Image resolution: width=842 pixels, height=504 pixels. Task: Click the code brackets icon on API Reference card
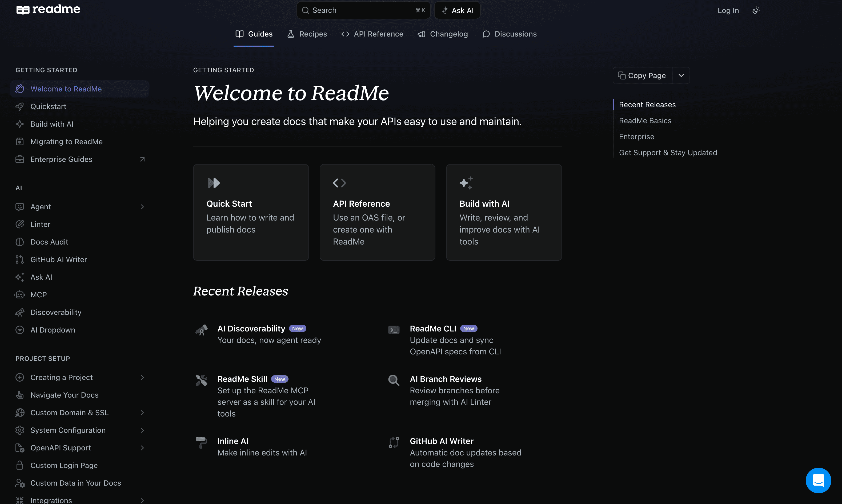(339, 183)
